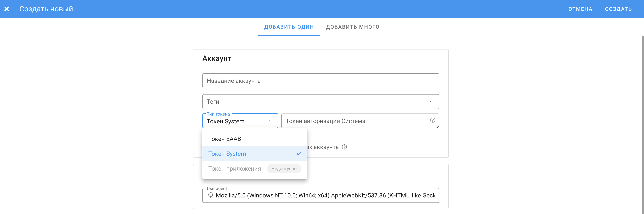Screen dimensions: 644x214
Task: Click the Аккаунт section heading
Action: (217, 58)
